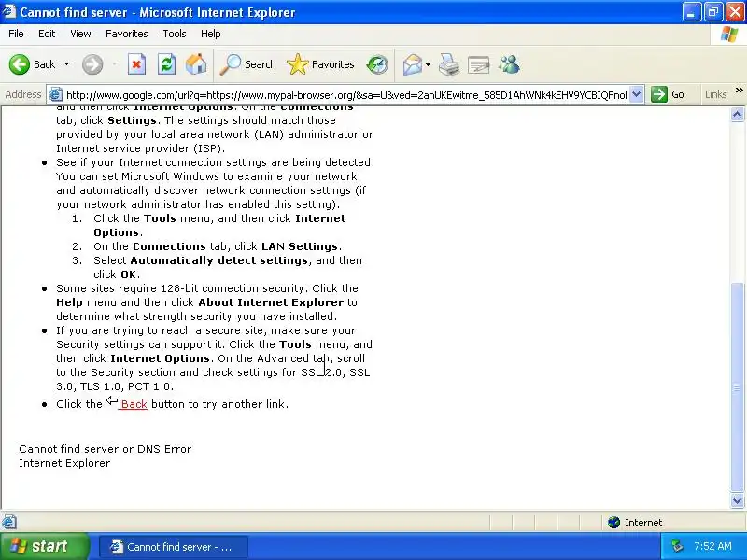Click the status bar page icon
This screenshot has width=747, height=560.
[x=9, y=523]
